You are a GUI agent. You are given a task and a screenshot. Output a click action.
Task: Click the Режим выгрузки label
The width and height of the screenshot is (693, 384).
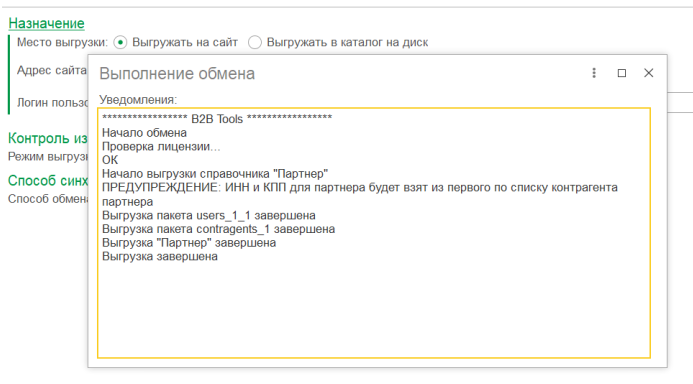pyautogui.click(x=48, y=156)
